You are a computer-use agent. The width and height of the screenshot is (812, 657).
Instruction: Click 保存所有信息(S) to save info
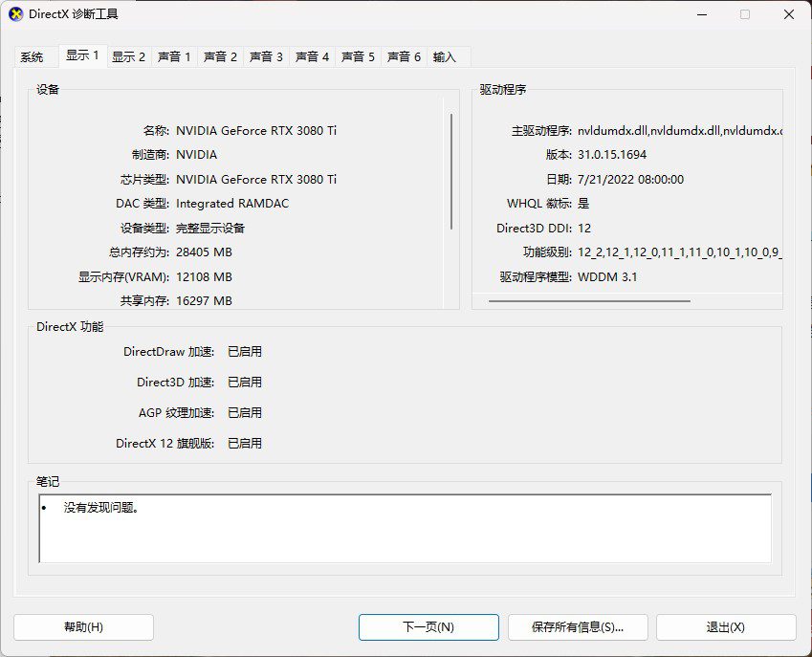pos(578,627)
